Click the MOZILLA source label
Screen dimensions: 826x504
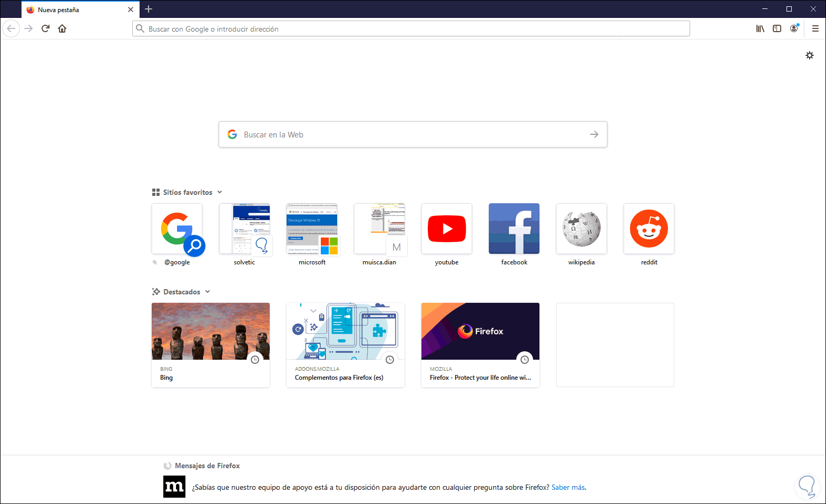[441, 369]
